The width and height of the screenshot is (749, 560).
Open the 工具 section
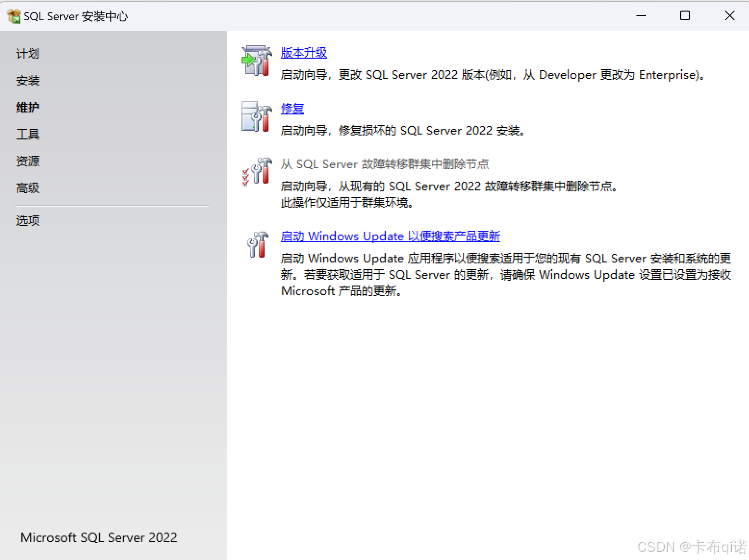tap(28, 134)
